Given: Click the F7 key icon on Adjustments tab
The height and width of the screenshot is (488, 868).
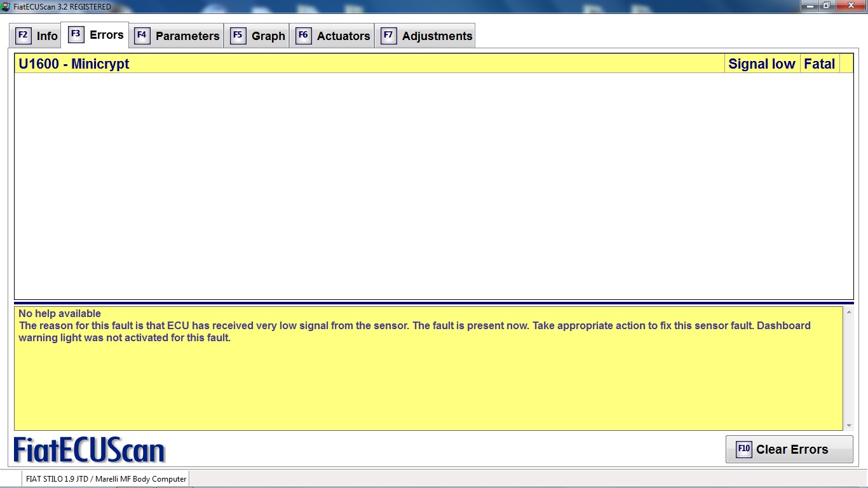Looking at the screenshot, I should click(x=388, y=36).
